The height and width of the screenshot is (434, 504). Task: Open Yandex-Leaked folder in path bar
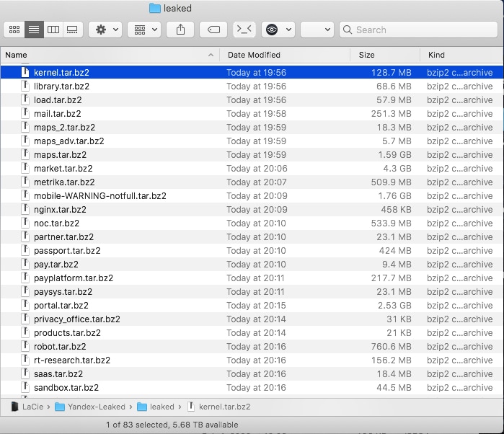[90, 407]
